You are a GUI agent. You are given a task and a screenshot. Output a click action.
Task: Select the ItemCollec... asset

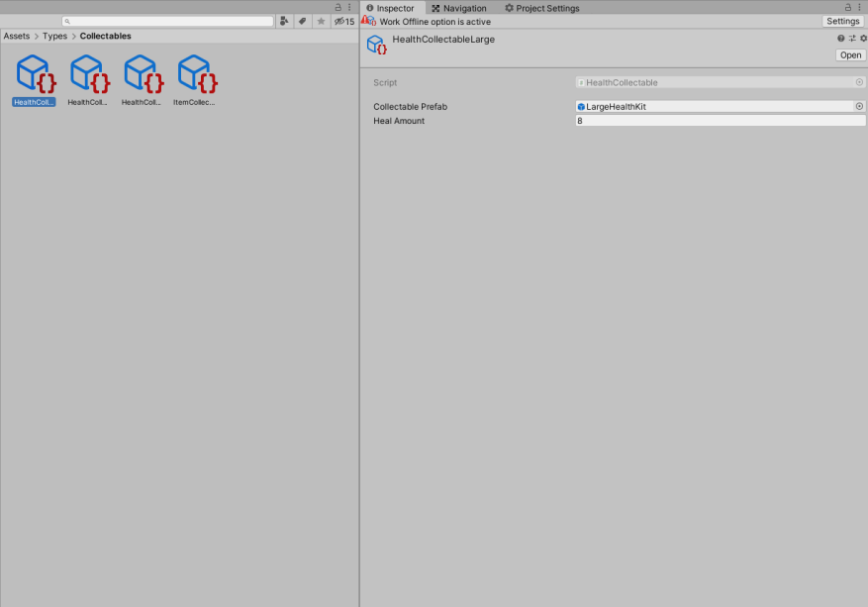point(194,80)
